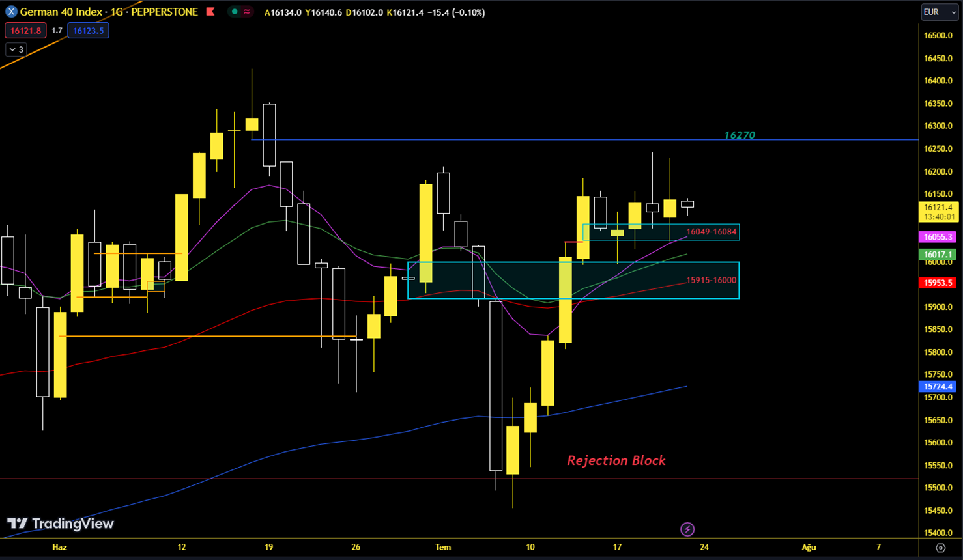Click the 26 date on time axis
This screenshot has width=963, height=560.
pos(356,547)
